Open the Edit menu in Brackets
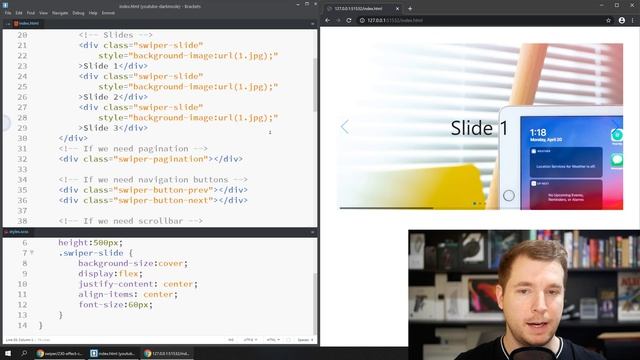Screen dimensions: 640x360 (19, 13)
